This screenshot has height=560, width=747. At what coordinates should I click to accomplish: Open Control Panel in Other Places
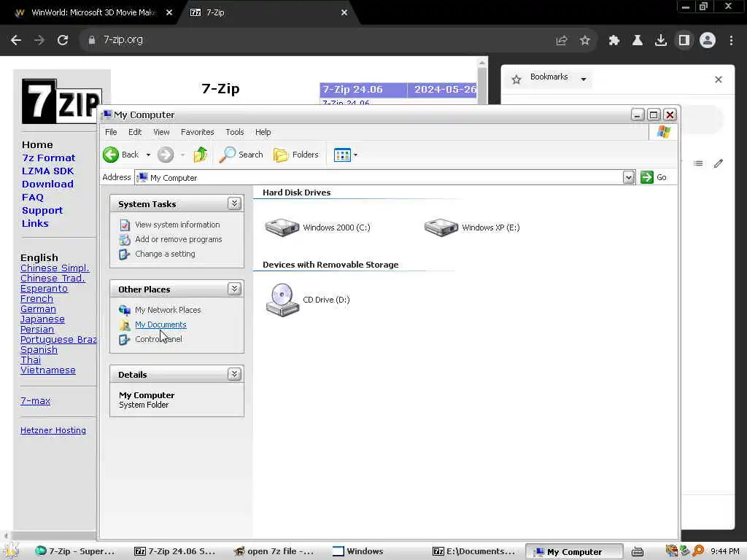pos(158,339)
